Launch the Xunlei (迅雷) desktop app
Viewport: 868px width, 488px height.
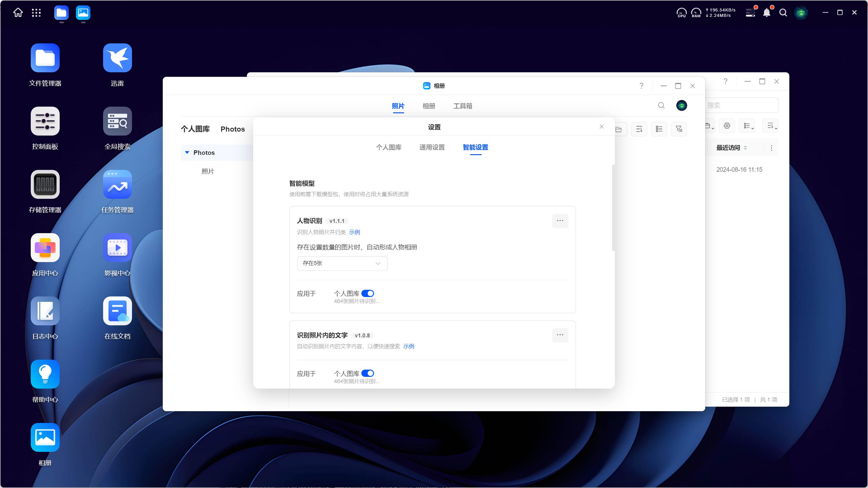117,58
